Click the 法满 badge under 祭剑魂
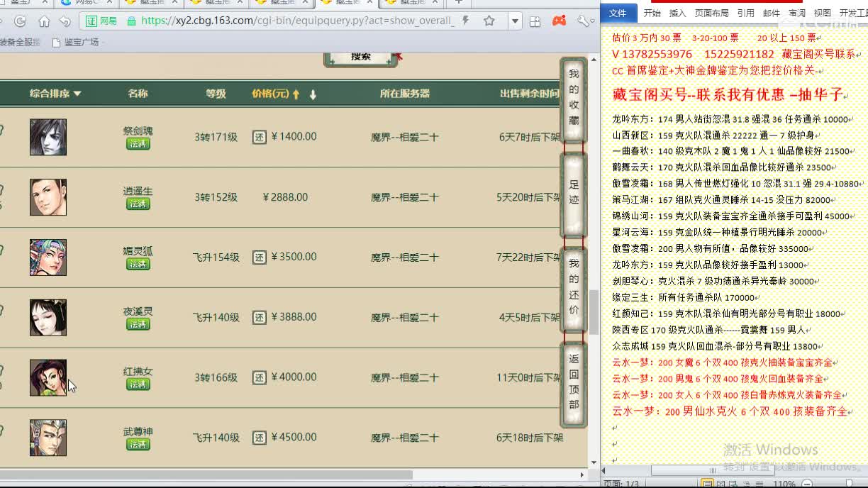The width and height of the screenshot is (868, 488). [138, 144]
